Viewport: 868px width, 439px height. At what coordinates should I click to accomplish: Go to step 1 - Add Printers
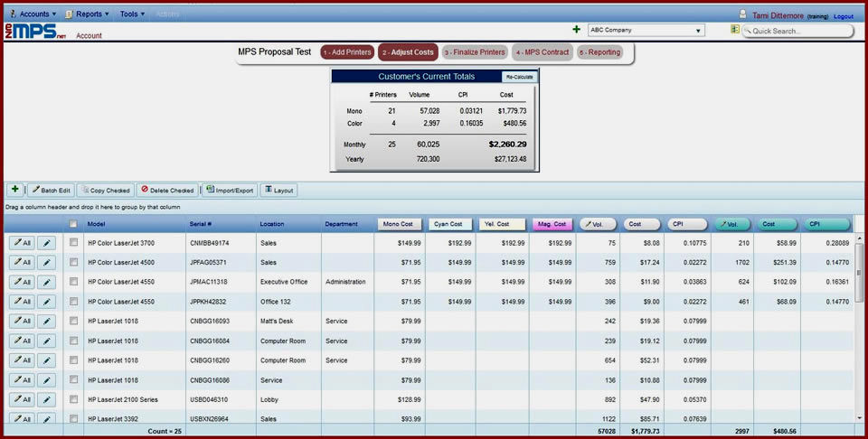coord(347,52)
